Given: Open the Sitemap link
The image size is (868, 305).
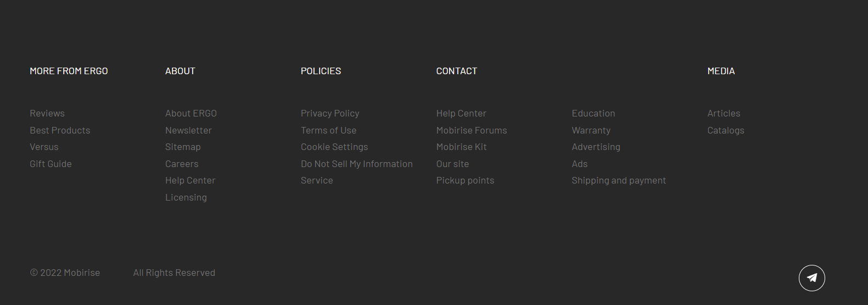Looking at the screenshot, I should pyautogui.click(x=183, y=147).
